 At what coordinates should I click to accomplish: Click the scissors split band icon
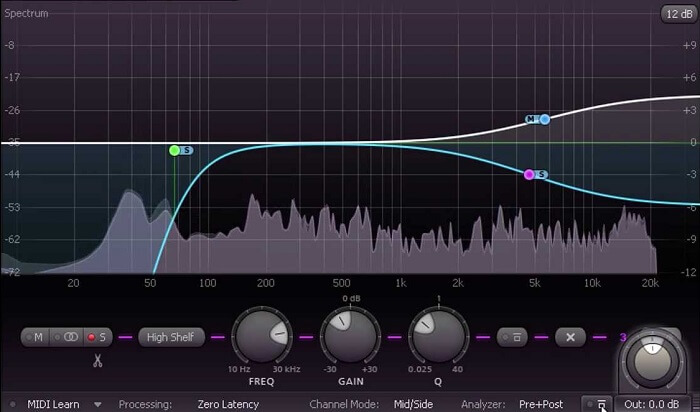[x=97, y=360]
